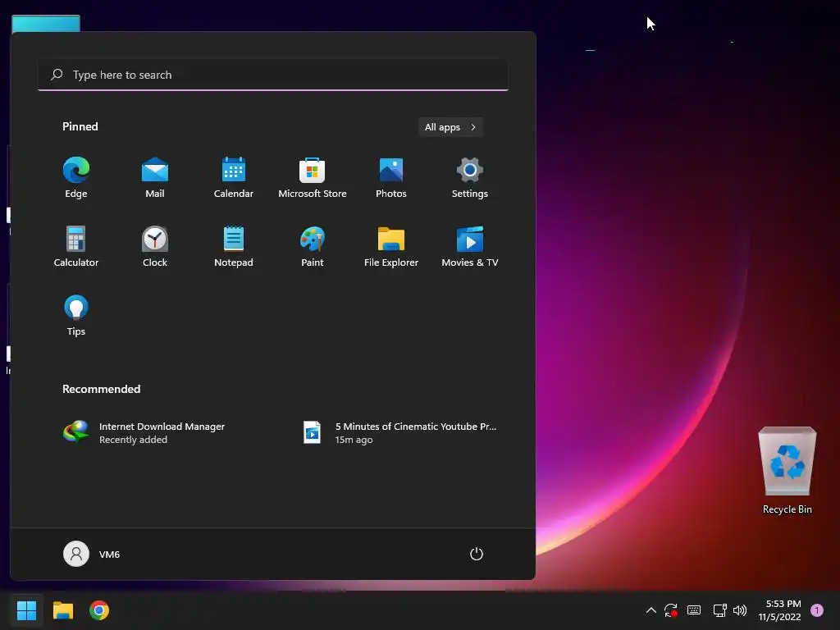The image size is (840, 630).
Task: Open the clock showing 5:53 PM
Action: click(779, 610)
